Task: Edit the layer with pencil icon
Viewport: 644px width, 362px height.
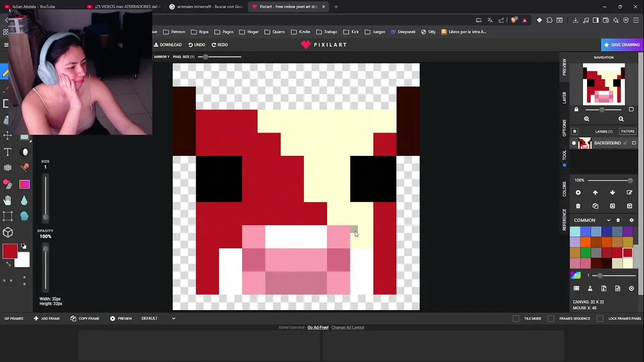Action: point(629,193)
